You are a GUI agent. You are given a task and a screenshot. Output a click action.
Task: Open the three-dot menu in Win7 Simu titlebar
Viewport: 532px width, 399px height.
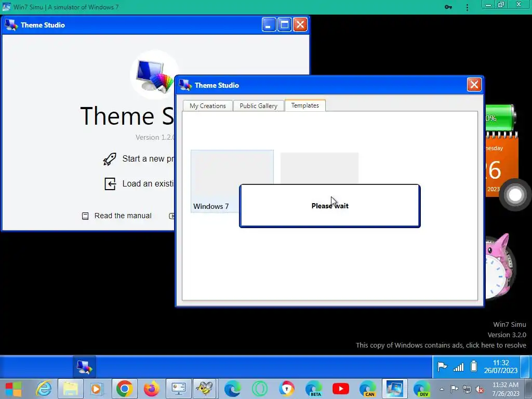pos(467,7)
